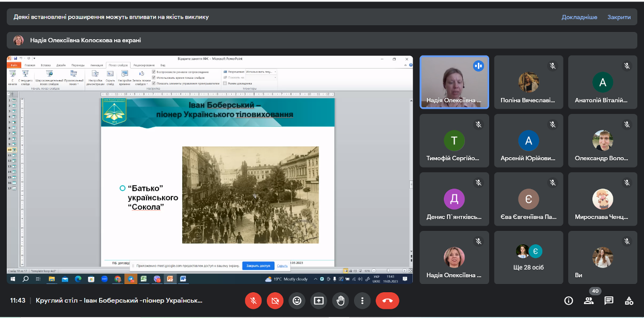This screenshot has width=644, height=318.
Task: Open meeting details info icon
Action: [x=569, y=300]
